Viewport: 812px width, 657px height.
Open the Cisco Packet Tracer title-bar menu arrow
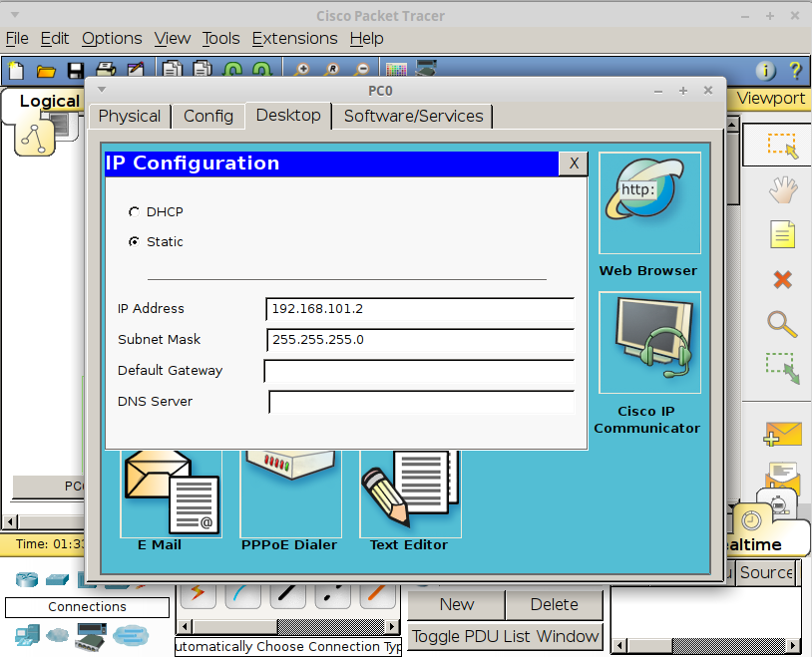(15, 15)
